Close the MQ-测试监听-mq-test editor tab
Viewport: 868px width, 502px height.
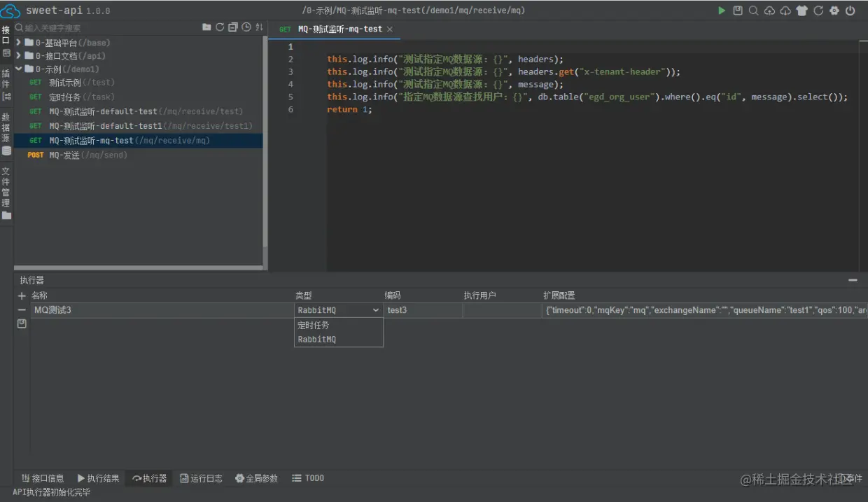pos(390,29)
